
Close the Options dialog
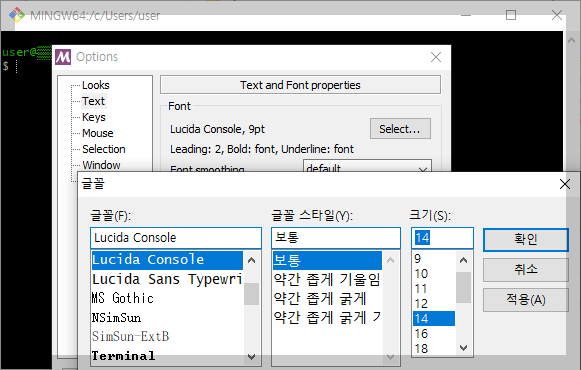(x=436, y=57)
